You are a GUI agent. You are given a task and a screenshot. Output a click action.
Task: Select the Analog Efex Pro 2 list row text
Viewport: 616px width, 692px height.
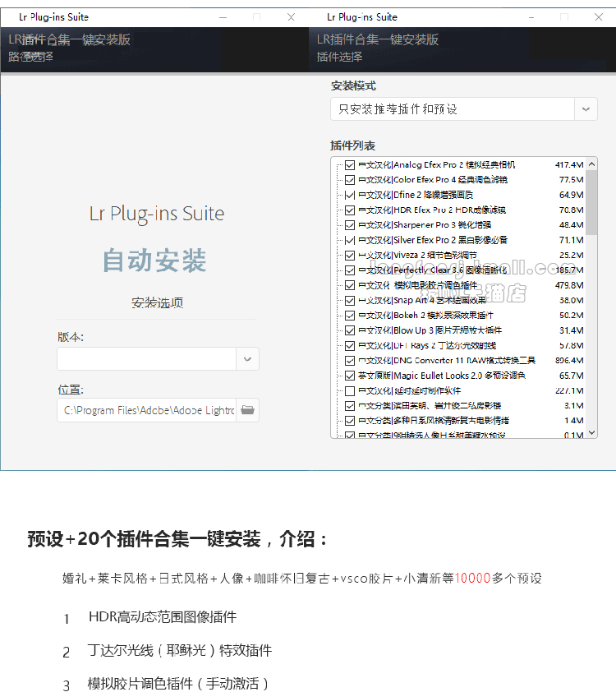click(x=436, y=165)
